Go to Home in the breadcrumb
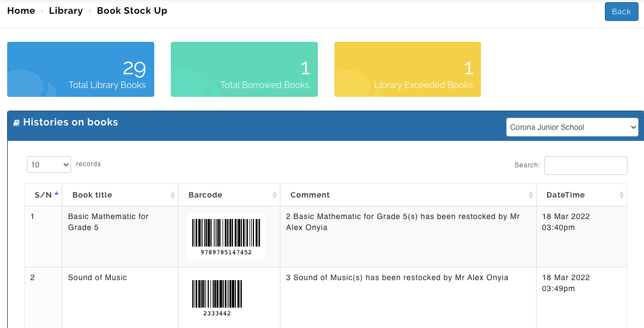Viewport: 644px width, 328px height. (x=21, y=10)
